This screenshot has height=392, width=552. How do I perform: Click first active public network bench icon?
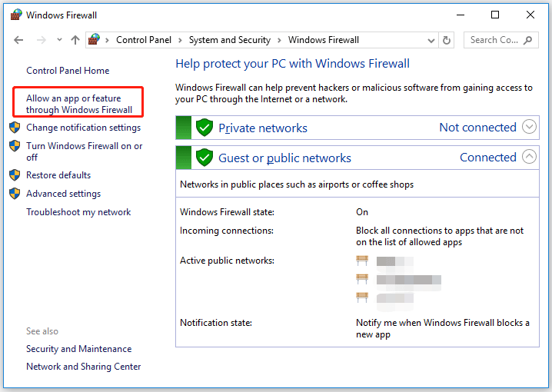(x=362, y=261)
